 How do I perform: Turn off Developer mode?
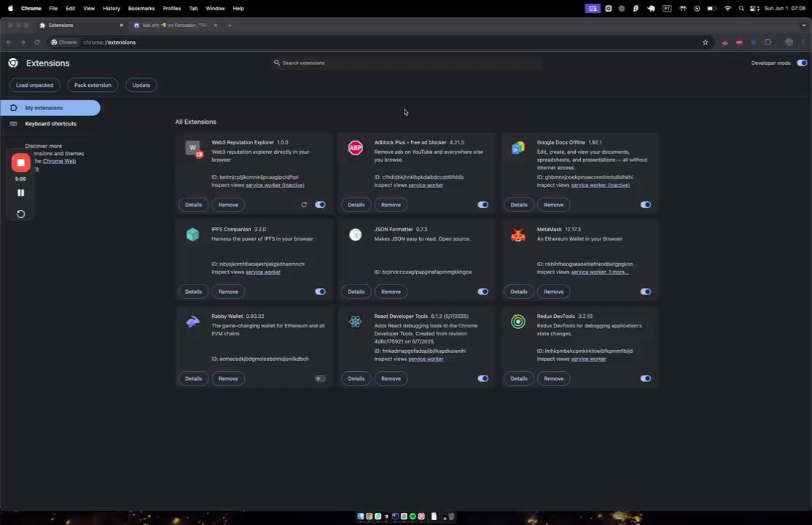pos(802,63)
